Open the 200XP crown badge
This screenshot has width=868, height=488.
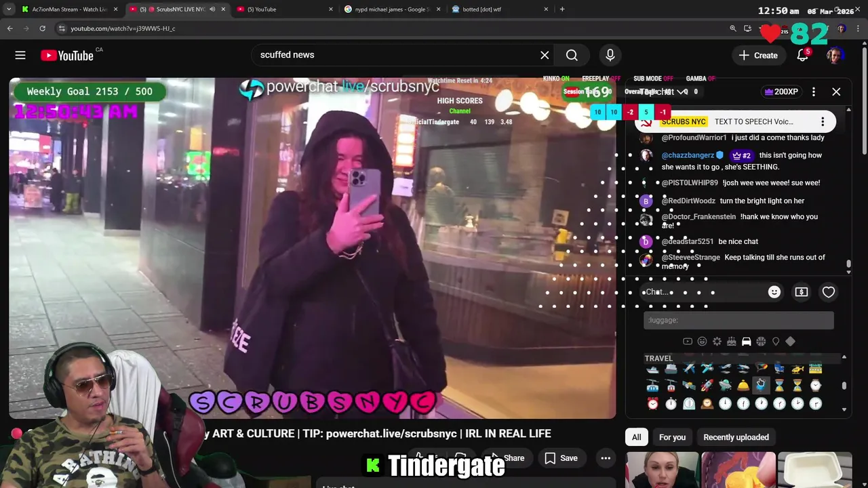pyautogui.click(x=781, y=91)
